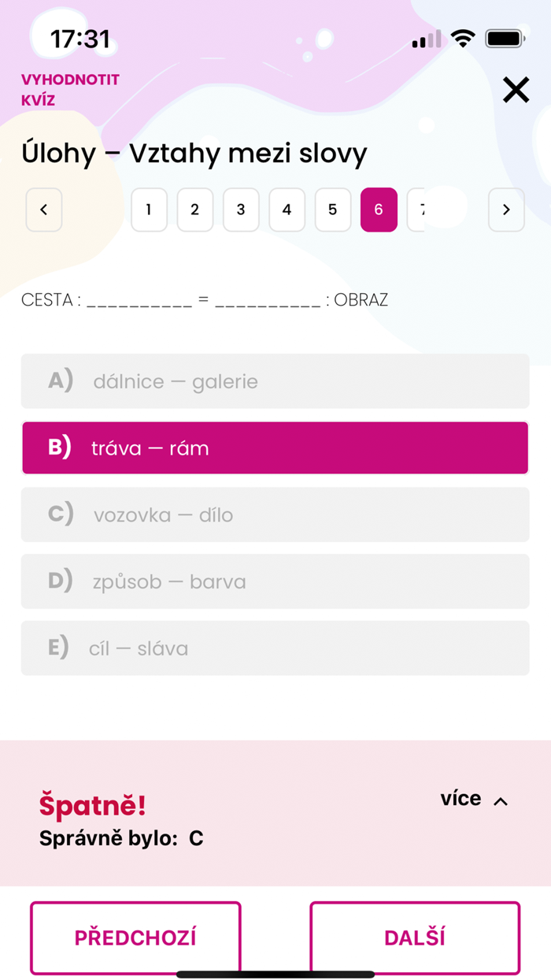
Task: Open partially visible question 7
Action: click(421, 210)
